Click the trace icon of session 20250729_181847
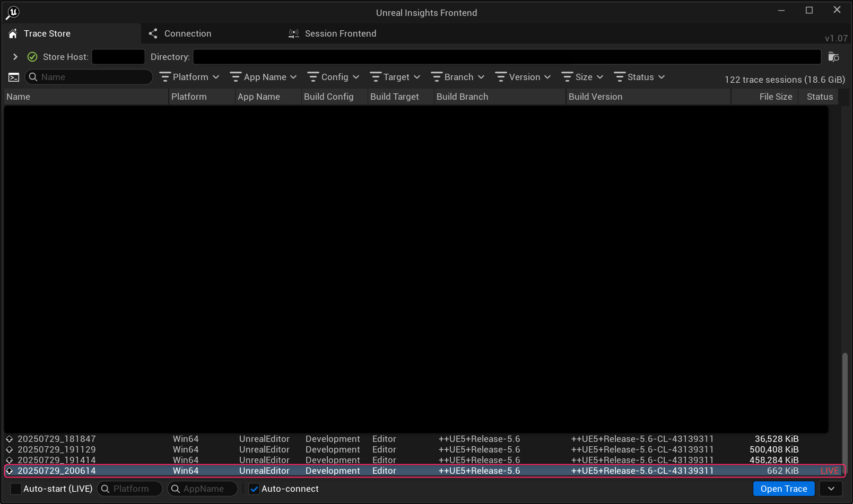Image resolution: width=853 pixels, height=504 pixels. 10,439
